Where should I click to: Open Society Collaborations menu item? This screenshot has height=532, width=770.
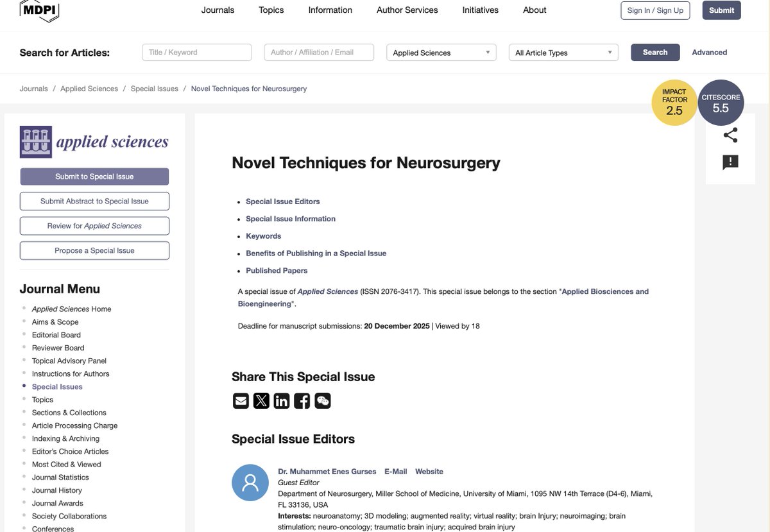point(69,517)
